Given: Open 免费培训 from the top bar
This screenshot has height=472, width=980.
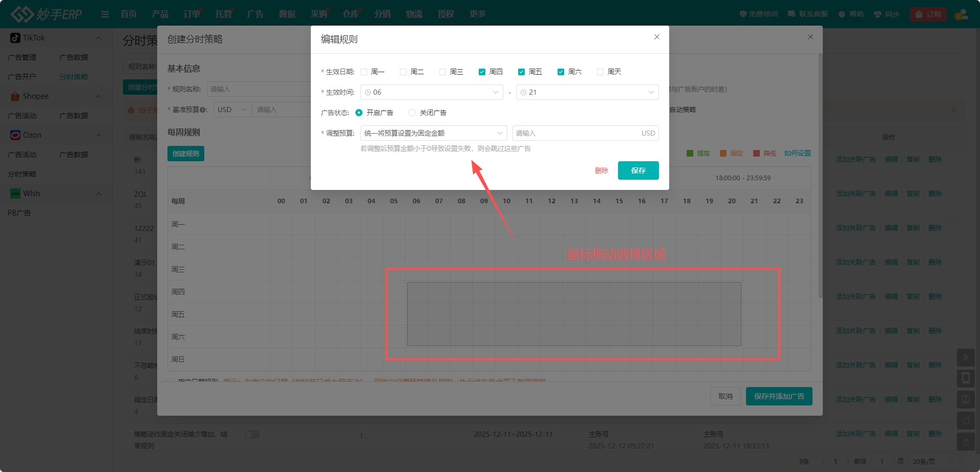Looking at the screenshot, I should [x=759, y=14].
